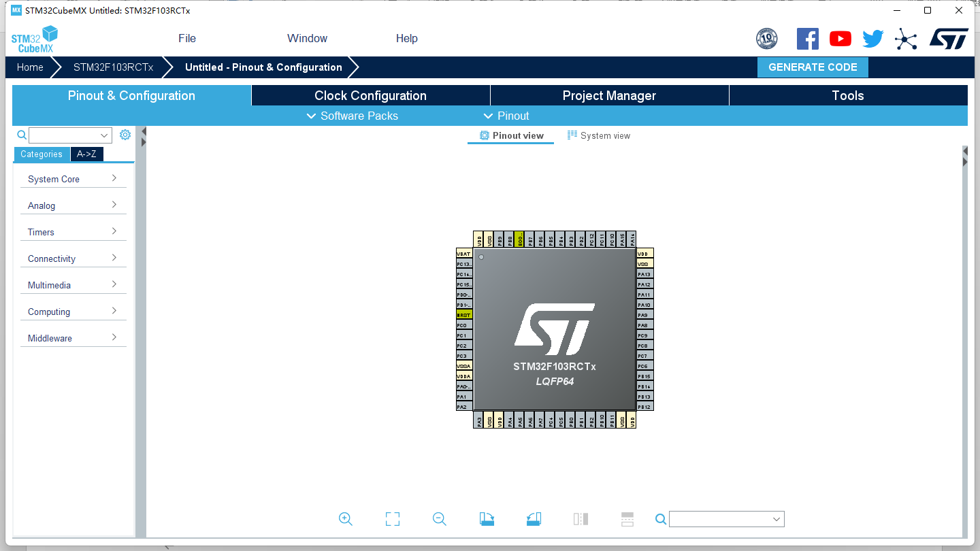Select the PB15 pin on chip
This screenshot has height=551, width=980.
(x=645, y=376)
